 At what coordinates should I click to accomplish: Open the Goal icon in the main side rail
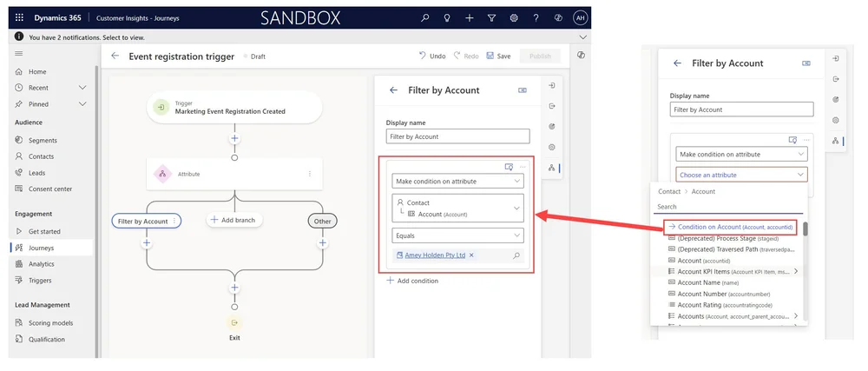click(x=551, y=126)
